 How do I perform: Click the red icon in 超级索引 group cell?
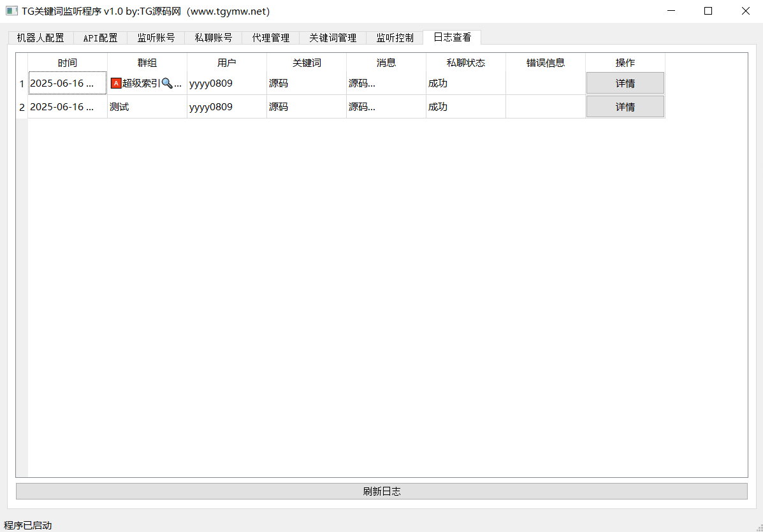116,83
